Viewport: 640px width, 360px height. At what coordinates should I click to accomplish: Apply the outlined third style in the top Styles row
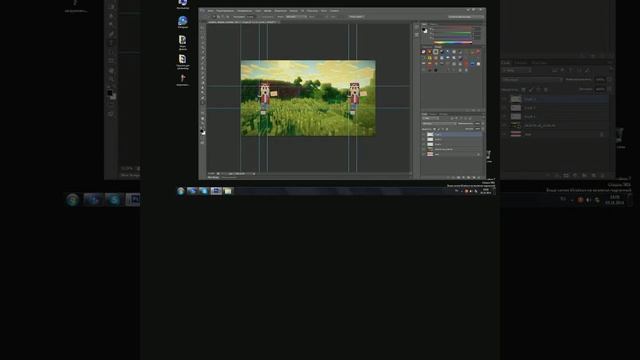(x=436, y=51)
